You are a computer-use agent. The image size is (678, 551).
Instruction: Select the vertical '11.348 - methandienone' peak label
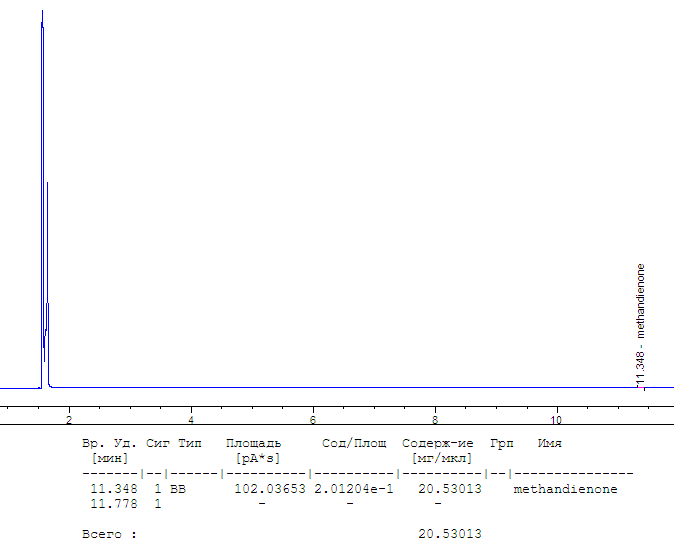click(641, 324)
